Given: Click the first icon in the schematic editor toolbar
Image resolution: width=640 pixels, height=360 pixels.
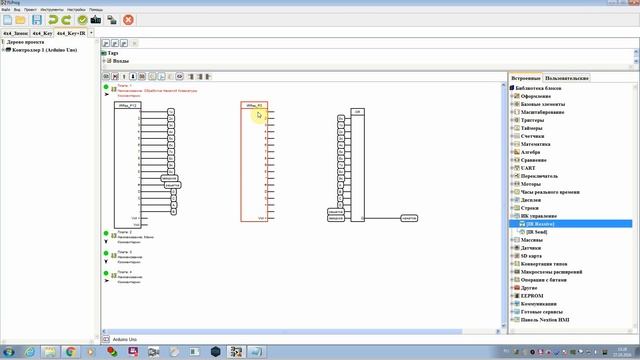Looking at the screenshot, I should [106, 76].
